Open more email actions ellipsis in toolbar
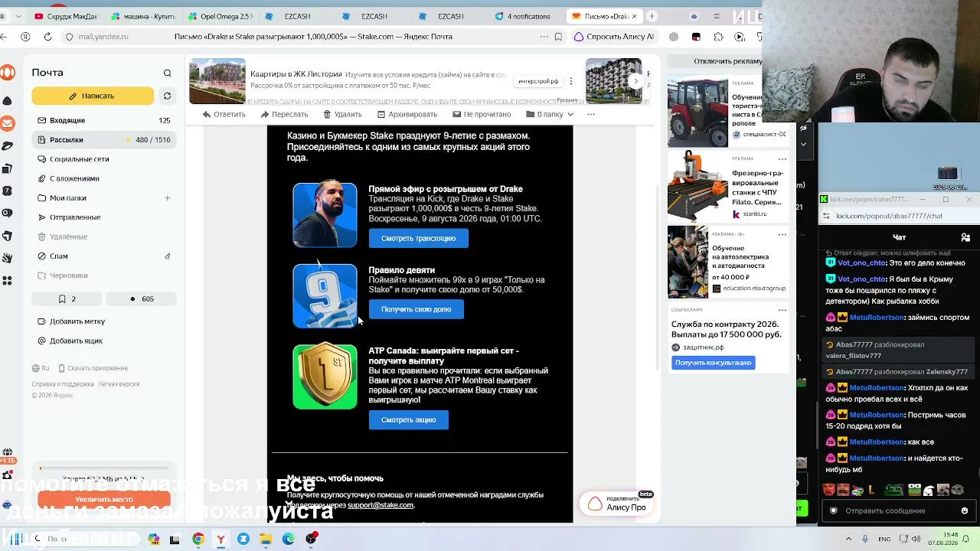This screenshot has width=980, height=551. click(x=590, y=114)
